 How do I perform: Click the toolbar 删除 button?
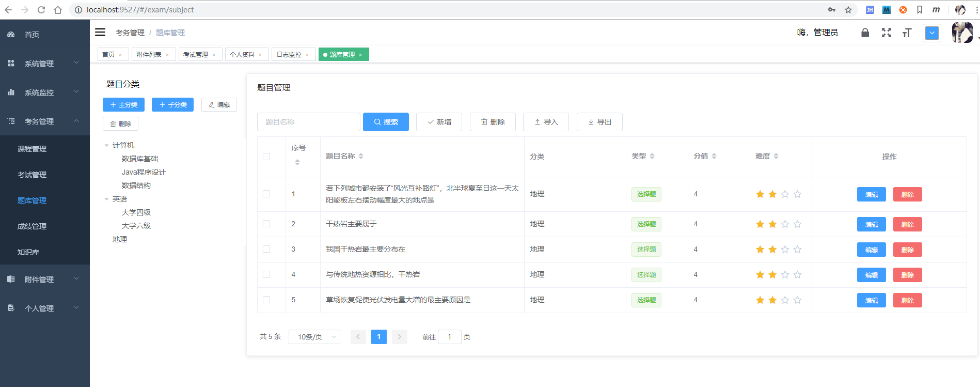[493, 122]
